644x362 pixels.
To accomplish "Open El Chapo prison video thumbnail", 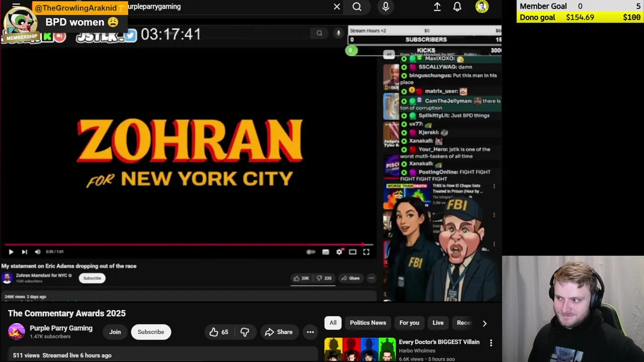I will 407,196.
